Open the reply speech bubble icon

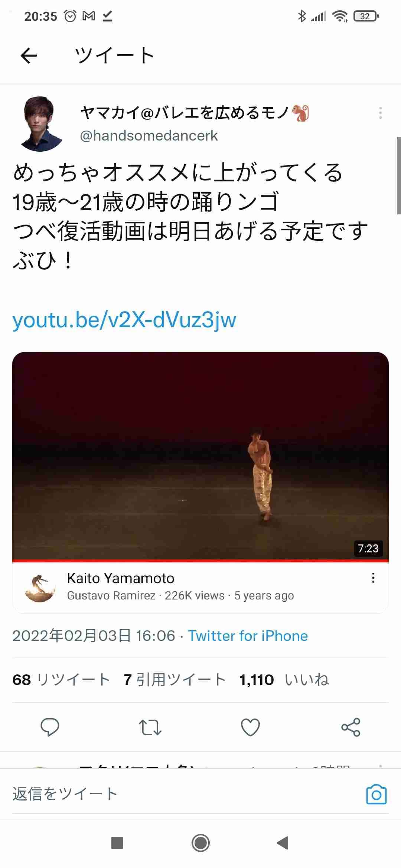coord(50,727)
